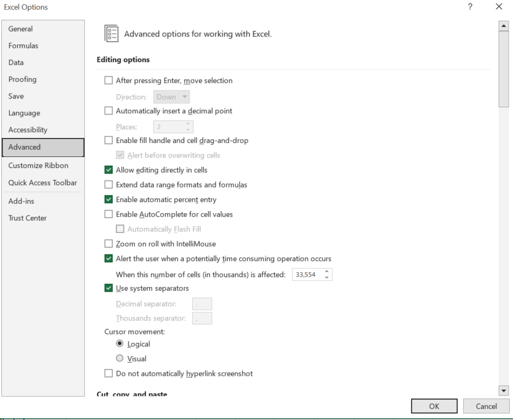The image size is (513, 420).
Task: Uncheck "Use system separators"
Action: click(x=108, y=288)
